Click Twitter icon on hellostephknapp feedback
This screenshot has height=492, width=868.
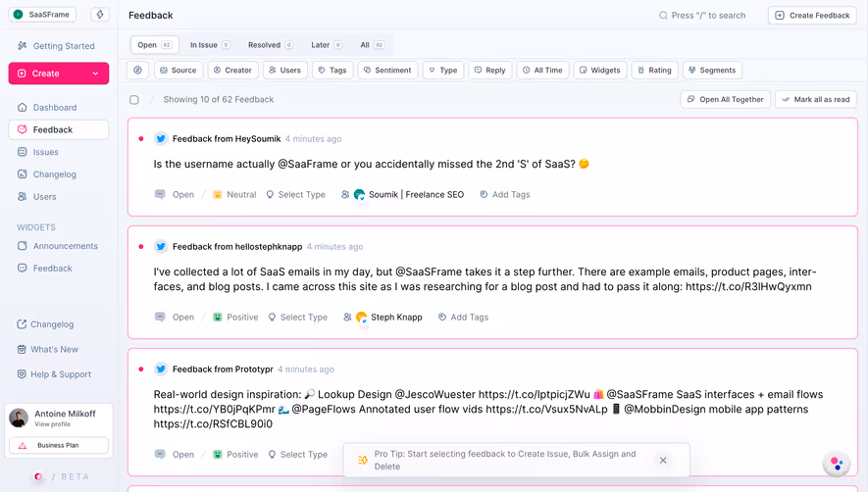161,247
